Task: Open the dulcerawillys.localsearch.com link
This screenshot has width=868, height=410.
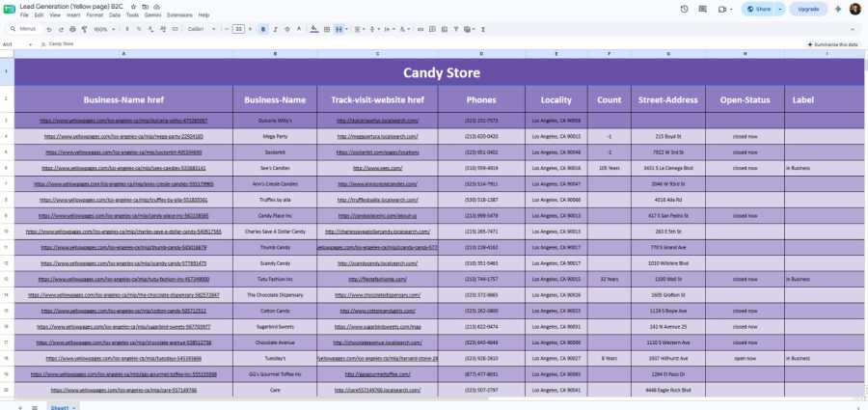Action: [377, 121]
